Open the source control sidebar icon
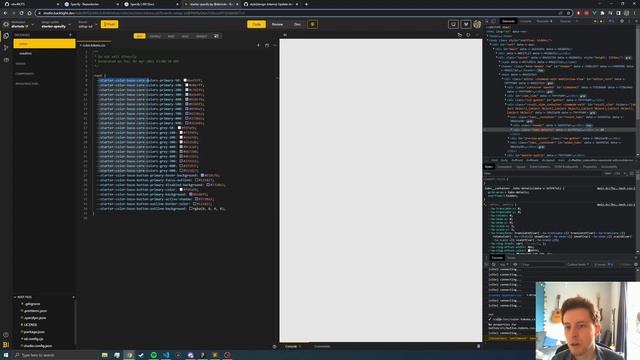 pyautogui.click(x=6, y=48)
